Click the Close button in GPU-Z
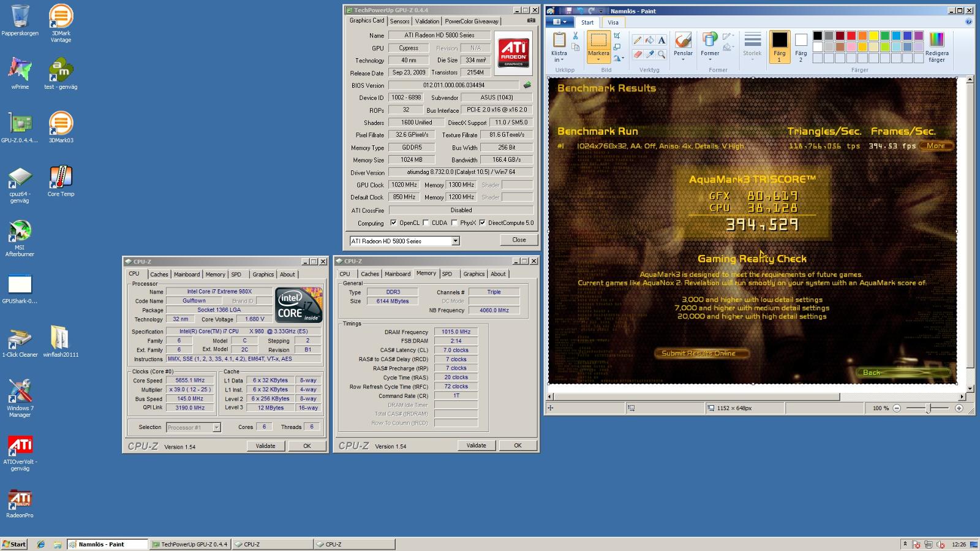980x551 pixels. pos(519,240)
